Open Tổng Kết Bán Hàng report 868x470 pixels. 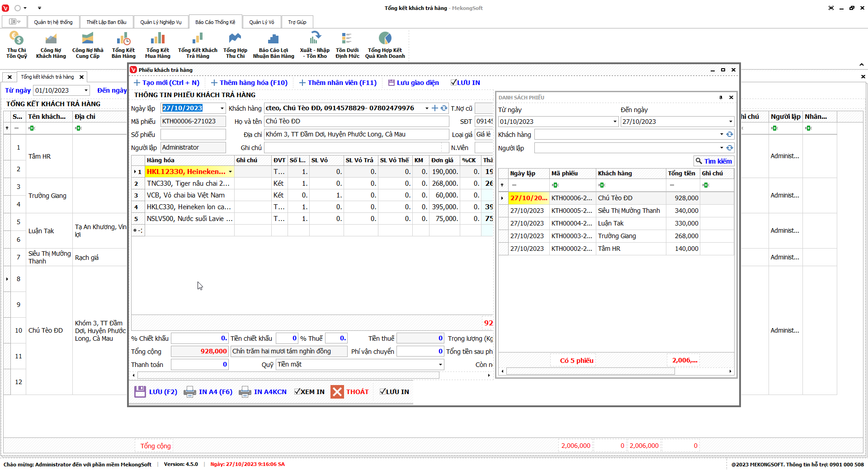pyautogui.click(x=123, y=38)
